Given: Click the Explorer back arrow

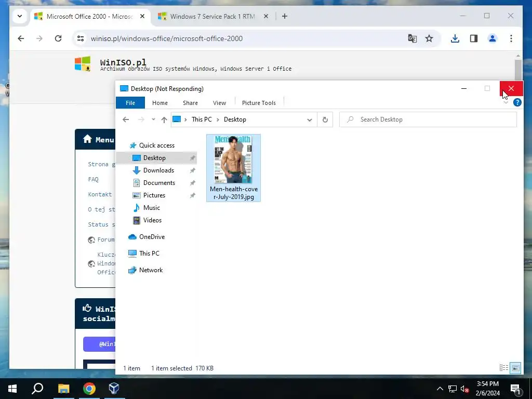Looking at the screenshot, I should 126,119.
